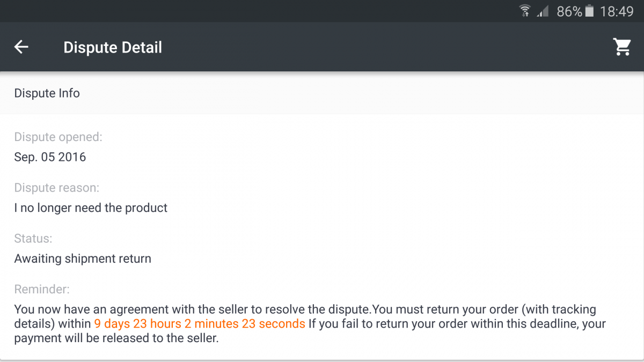
Task: Open the shopping cart icon
Action: coord(622,47)
